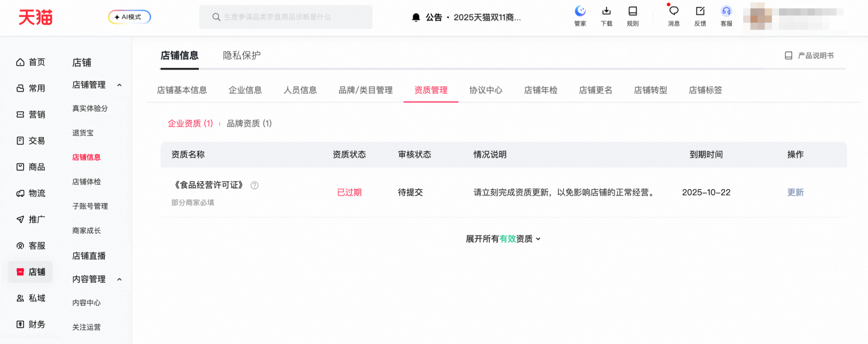The width and height of the screenshot is (868, 344).
Task: Open 商家成长 submenu item
Action: tap(87, 231)
